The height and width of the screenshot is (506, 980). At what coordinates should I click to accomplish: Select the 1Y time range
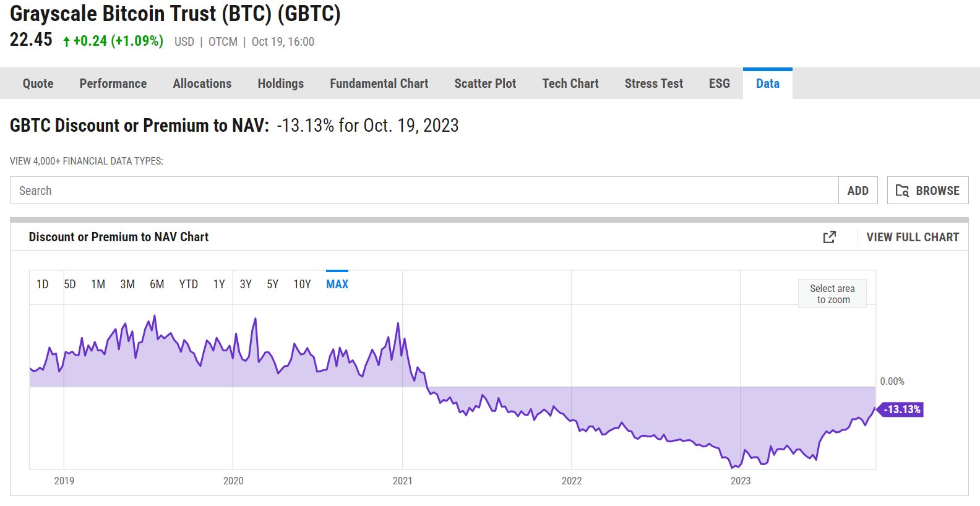click(218, 284)
